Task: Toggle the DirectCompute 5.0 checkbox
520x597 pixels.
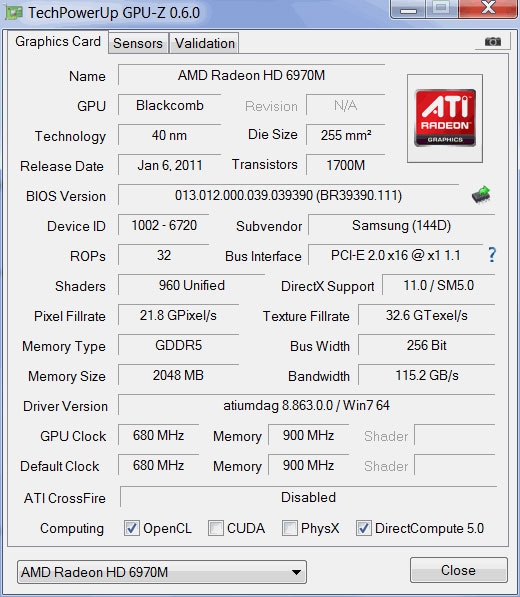Action: (x=363, y=528)
